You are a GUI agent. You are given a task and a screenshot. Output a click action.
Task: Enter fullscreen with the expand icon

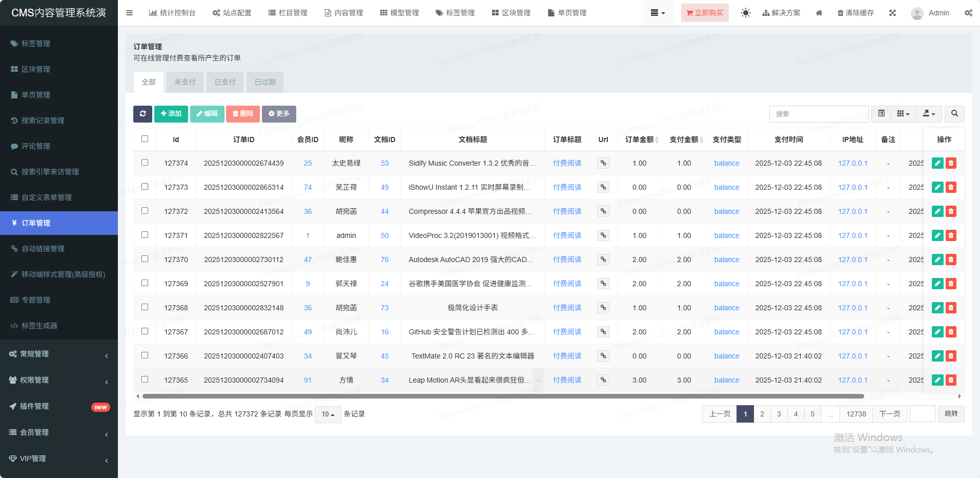coord(892,13)
